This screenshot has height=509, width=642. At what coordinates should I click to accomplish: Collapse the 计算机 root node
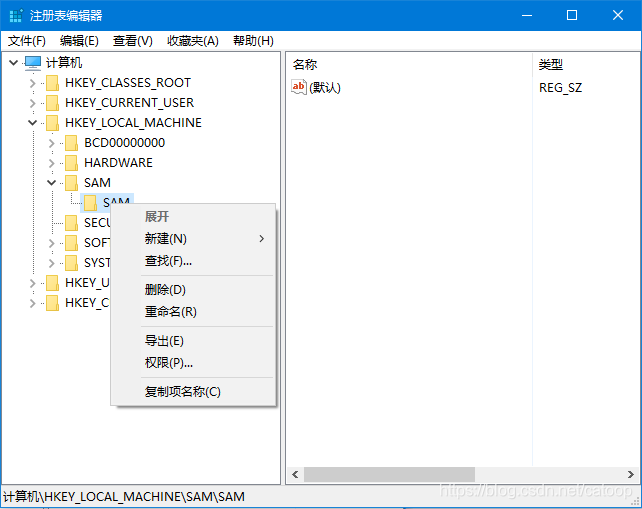coord(14,63)
